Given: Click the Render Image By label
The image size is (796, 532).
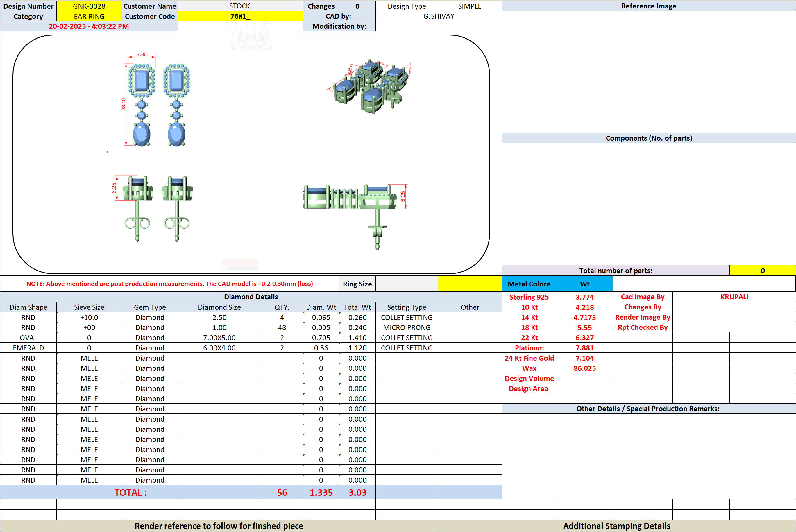Looking at the screenshot, I should tap(643, 317).
